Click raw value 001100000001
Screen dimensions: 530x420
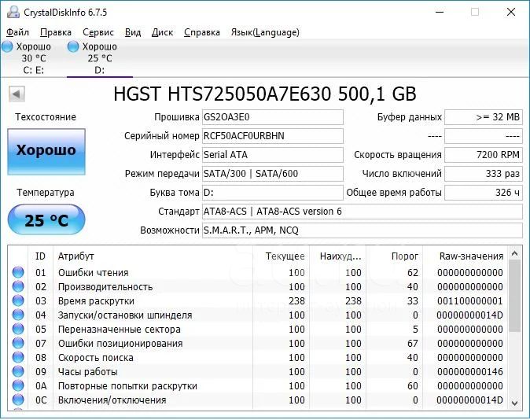[469, 301]
